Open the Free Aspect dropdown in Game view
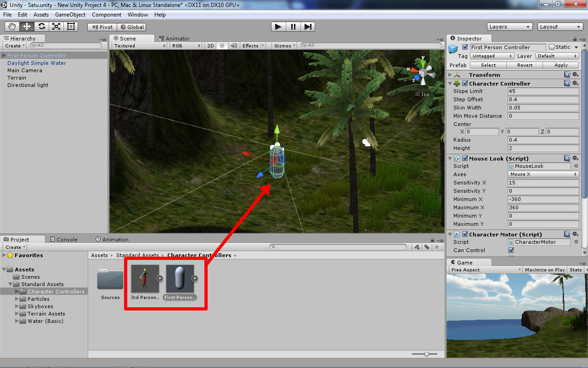Screen dimensions: 588x368 (x=486, y=270)
